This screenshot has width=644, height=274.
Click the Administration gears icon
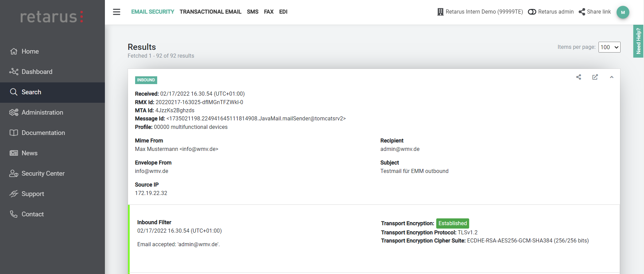14,112
